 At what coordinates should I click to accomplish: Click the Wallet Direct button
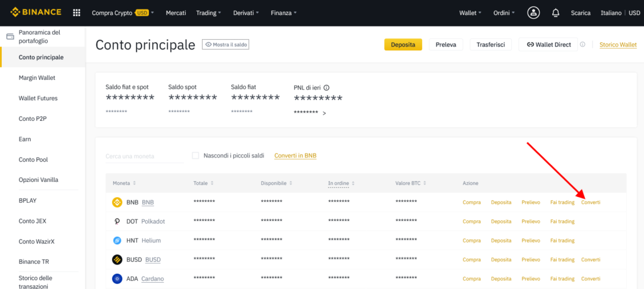548,45
